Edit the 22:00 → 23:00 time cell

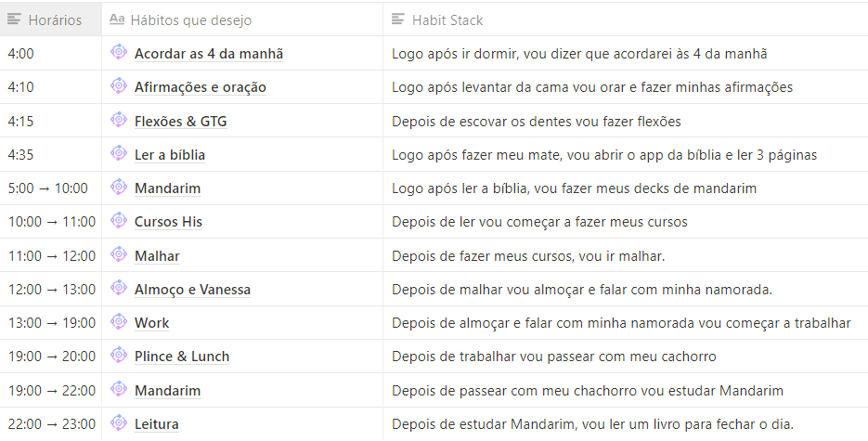51,424
